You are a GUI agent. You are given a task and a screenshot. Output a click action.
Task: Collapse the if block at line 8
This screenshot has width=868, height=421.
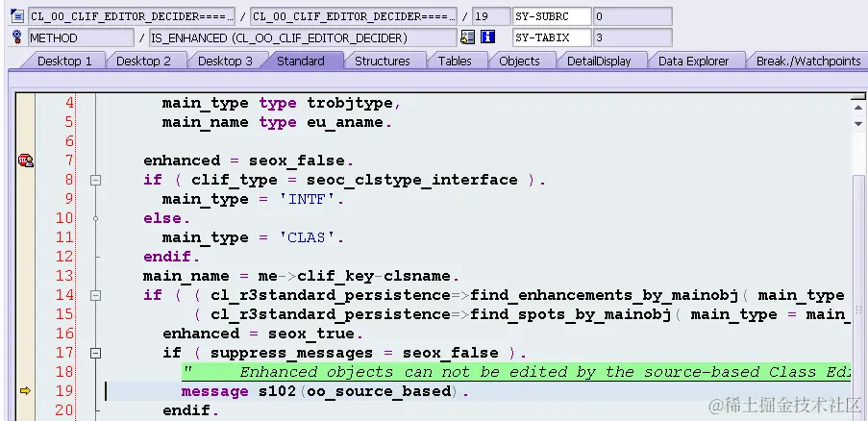click(96, 180)
